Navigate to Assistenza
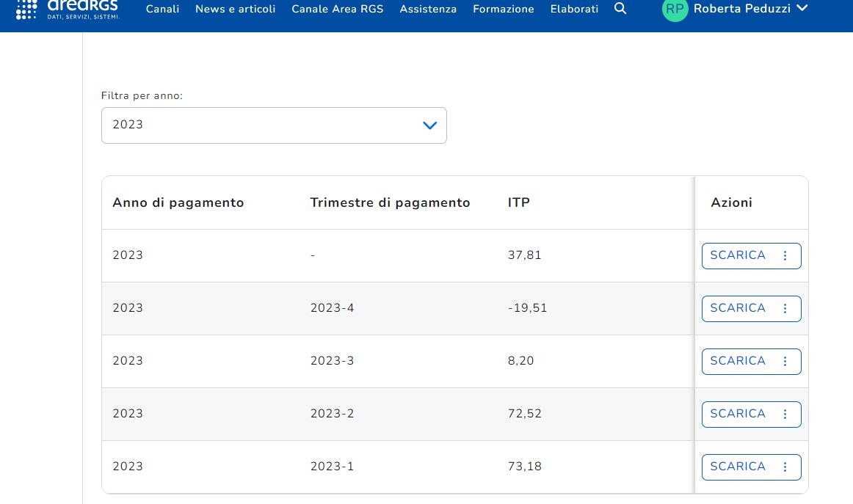 pyautogui.click(x=428, y=10)
